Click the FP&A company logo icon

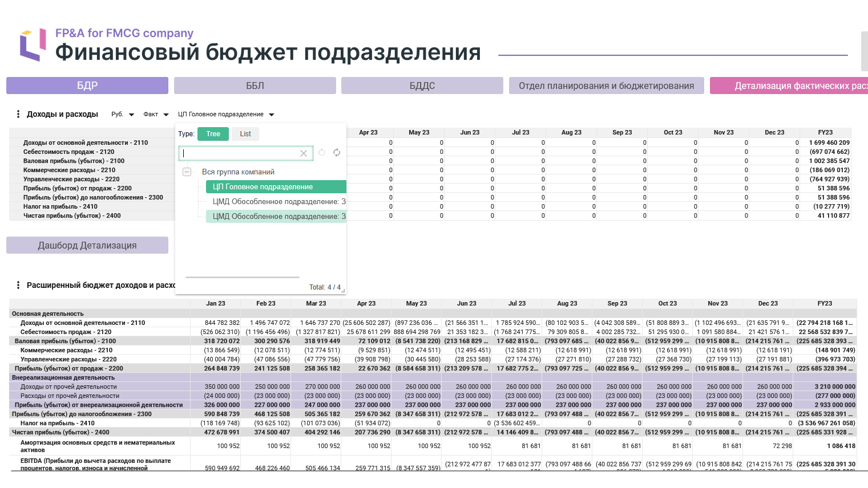click(x=33, y=44)
